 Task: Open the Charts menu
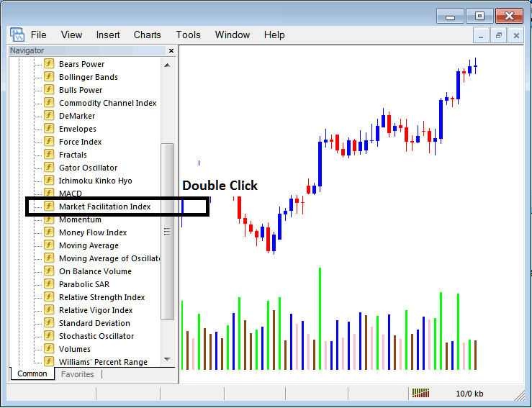148,35
